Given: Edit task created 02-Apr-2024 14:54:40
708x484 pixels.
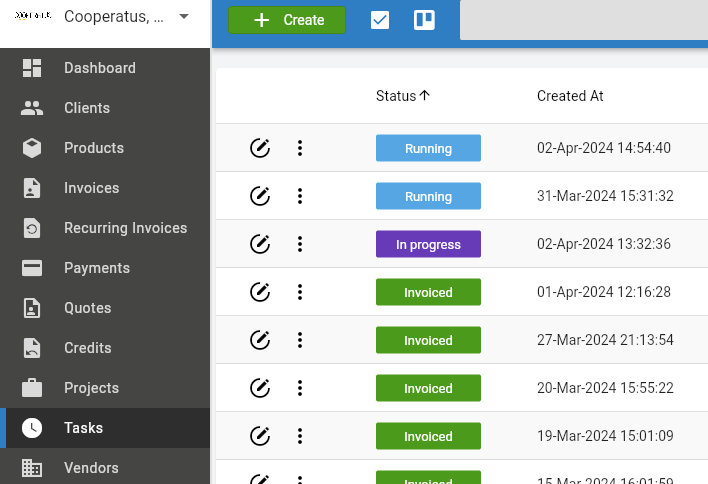Looking at the screenshot, I should (260, 148).
